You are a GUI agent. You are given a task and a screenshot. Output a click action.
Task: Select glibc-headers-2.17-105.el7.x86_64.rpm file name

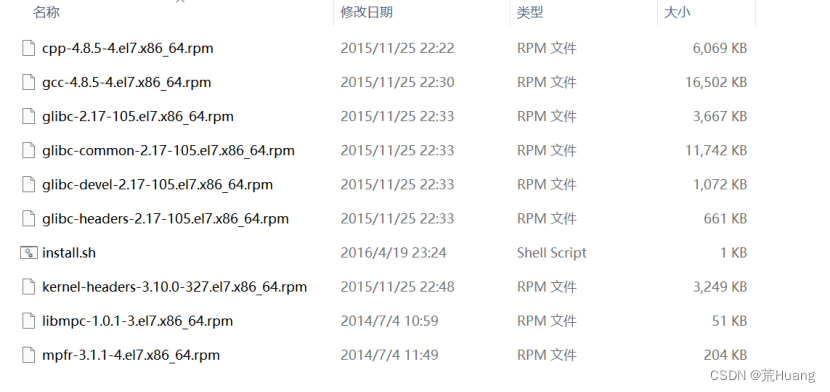(166, 218)
